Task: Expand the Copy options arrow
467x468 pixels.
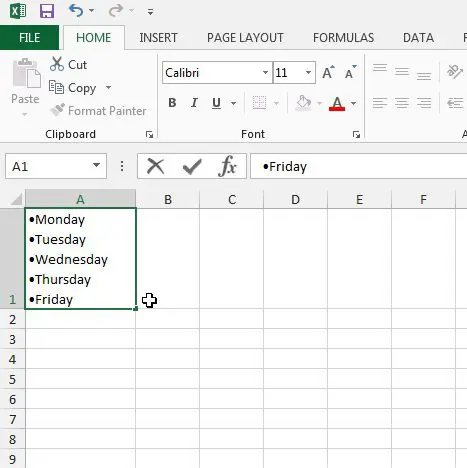Action: [108, 88]
